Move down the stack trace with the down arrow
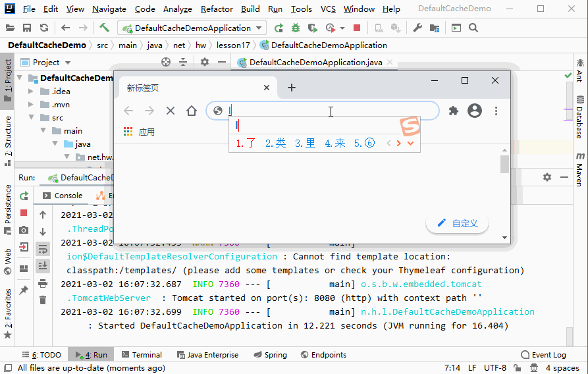This screenshot has width=588, height=374. tap(43, 232)
